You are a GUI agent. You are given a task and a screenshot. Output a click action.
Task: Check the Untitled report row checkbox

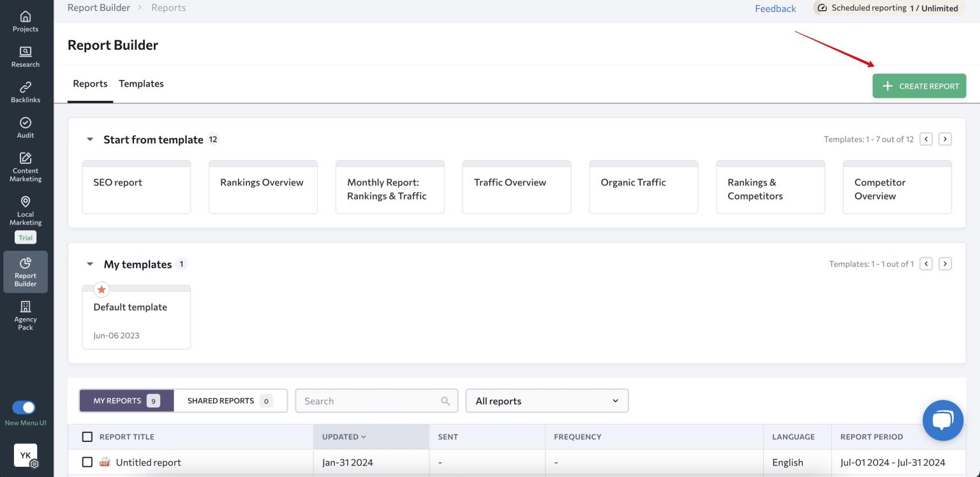87,462
